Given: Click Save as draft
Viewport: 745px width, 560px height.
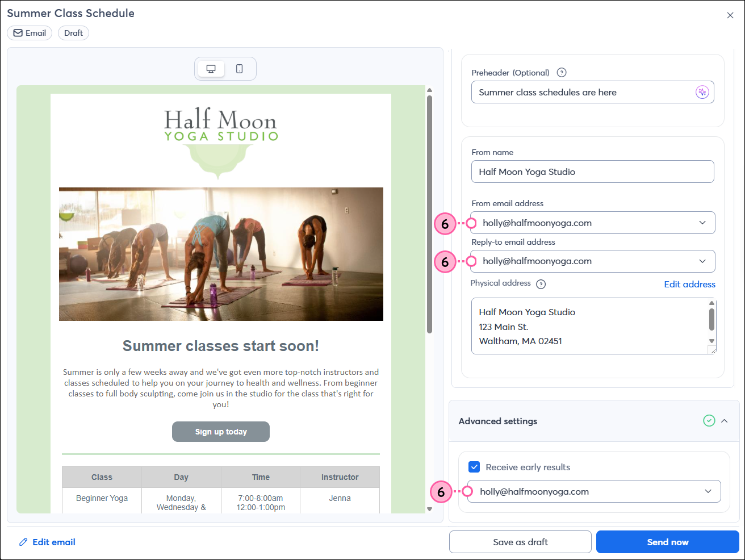Looking at the screenshot, I should click(520, 542).
